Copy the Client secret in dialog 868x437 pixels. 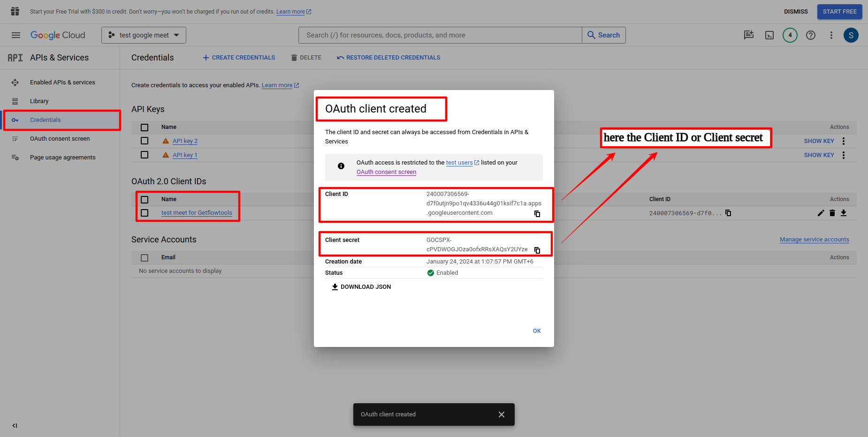click(x=537, y=250)
